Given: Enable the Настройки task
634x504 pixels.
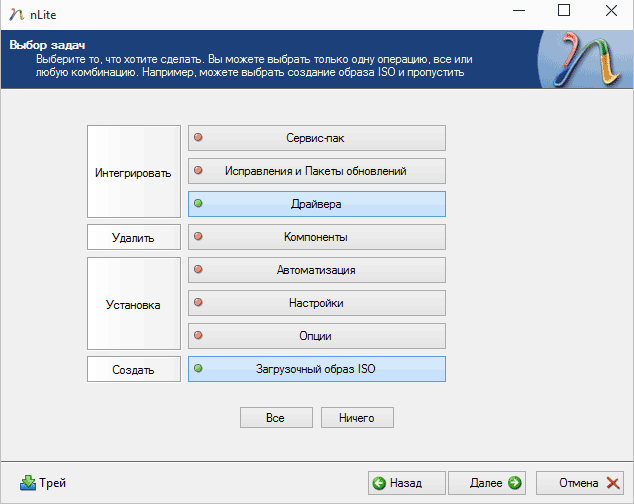Looking at the screenshot, I should pos(317,303).
